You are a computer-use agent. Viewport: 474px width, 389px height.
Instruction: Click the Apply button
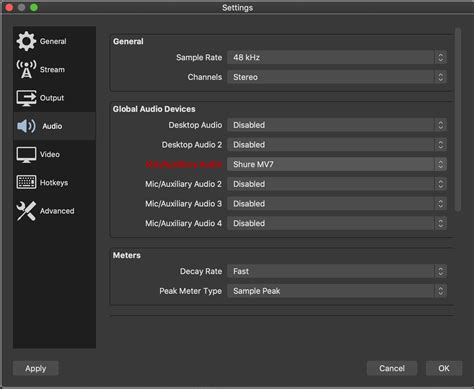[36, 368]
